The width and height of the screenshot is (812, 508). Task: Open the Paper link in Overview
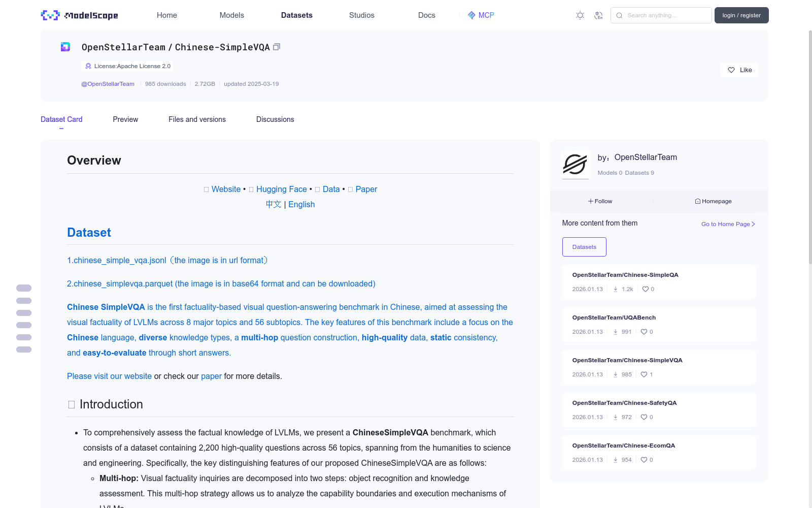tap(366, 189)
